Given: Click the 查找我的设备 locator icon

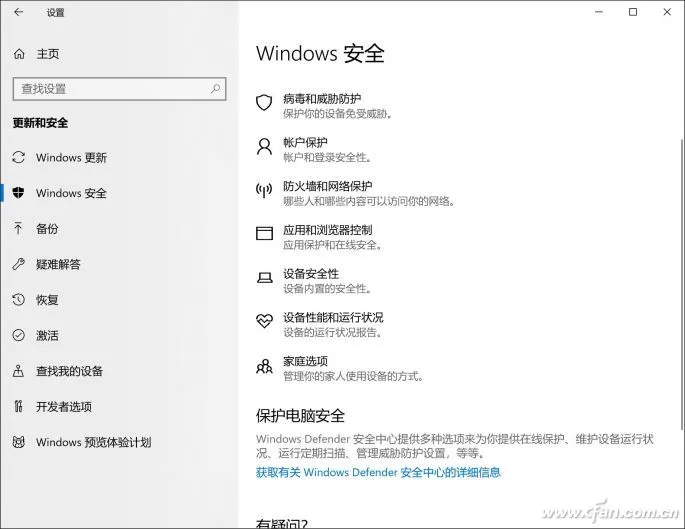Looking at the screenshot, I should coord(18,371).
